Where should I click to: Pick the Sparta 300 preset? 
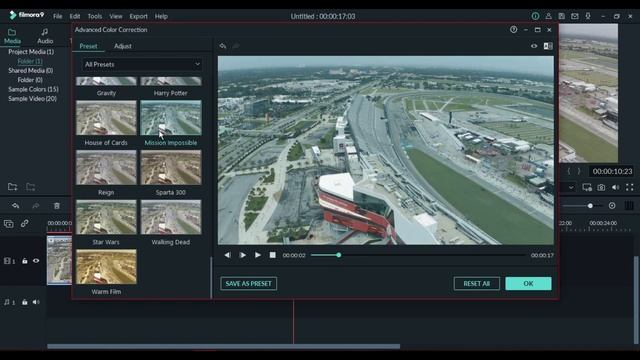coord(171,167)
